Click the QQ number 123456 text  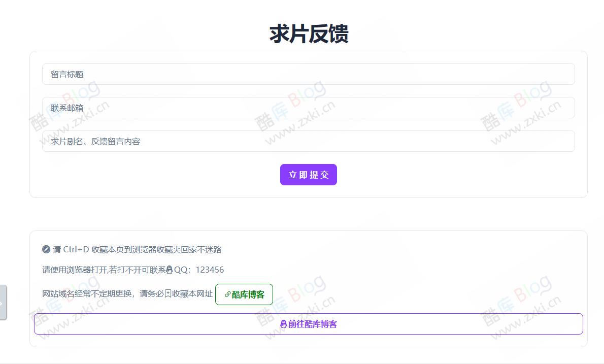(x=212, y=270)
